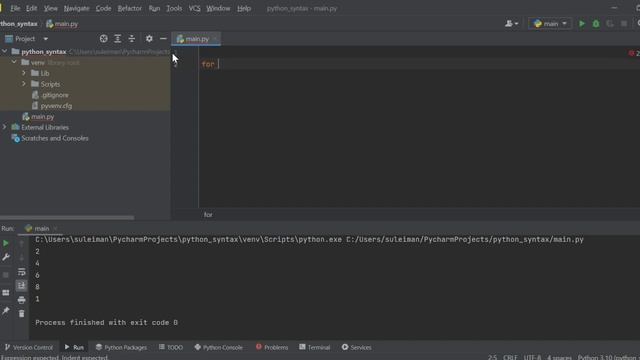Open Python 3.10 interpreter selector

(x=608, y=357)
